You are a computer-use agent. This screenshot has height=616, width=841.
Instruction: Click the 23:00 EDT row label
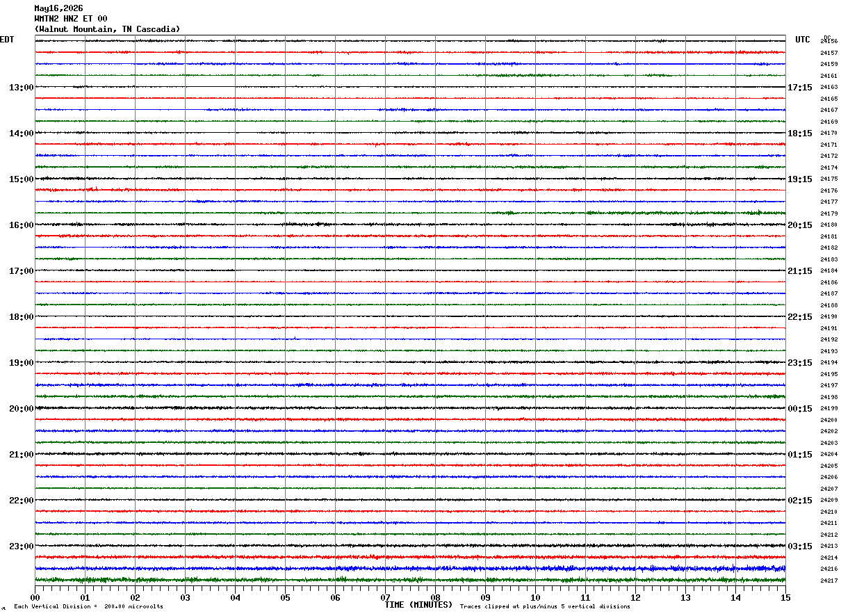tap(21, 546)
